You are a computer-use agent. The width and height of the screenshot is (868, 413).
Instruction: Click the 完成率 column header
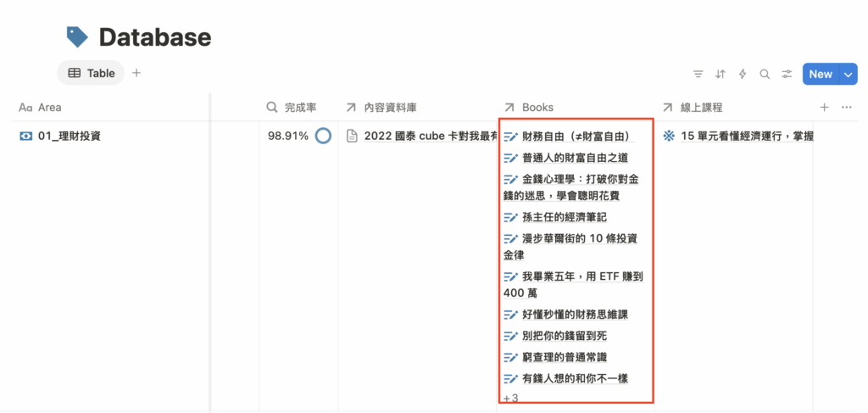pyautogui.click(x=300, y=108)
